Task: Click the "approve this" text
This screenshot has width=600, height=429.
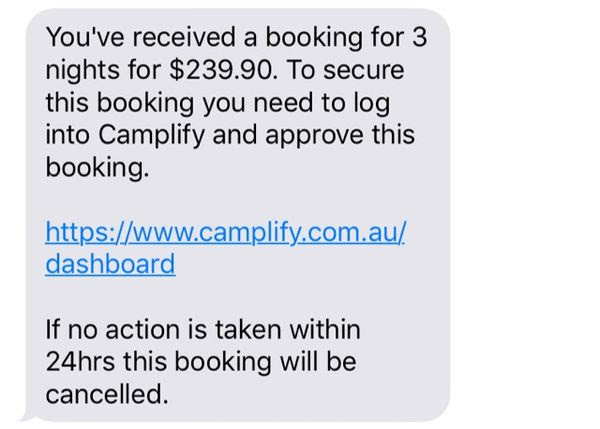Action: pos(340,135)
